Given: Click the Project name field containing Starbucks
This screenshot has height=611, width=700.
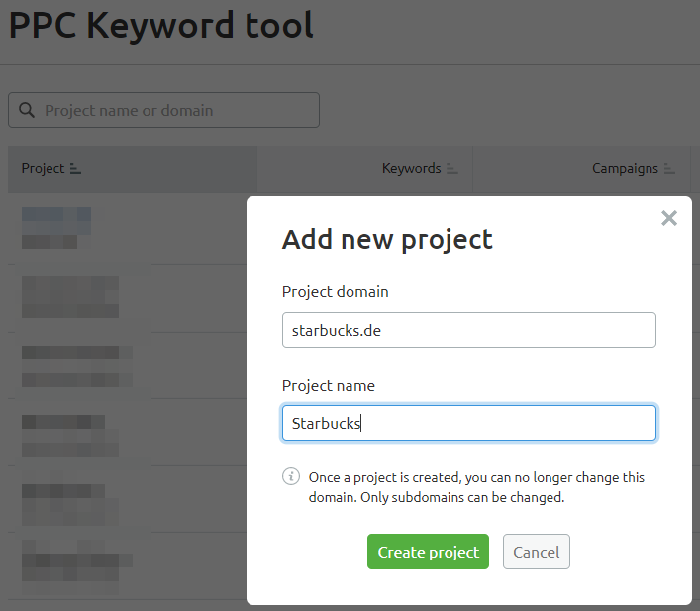Looking at the screenshot, I should click(468, 423).
